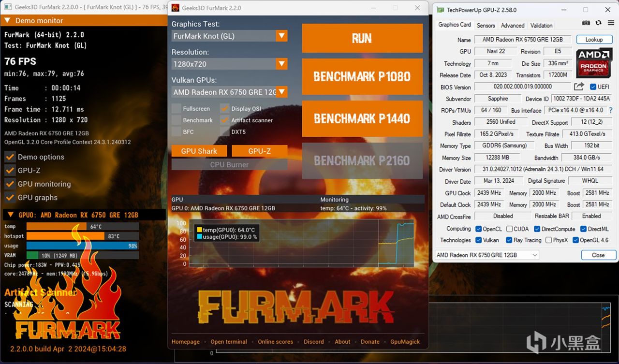619x364 pixels.
Task: Toggle the Ray Tracing checkbox
Action: coord(509,240)
